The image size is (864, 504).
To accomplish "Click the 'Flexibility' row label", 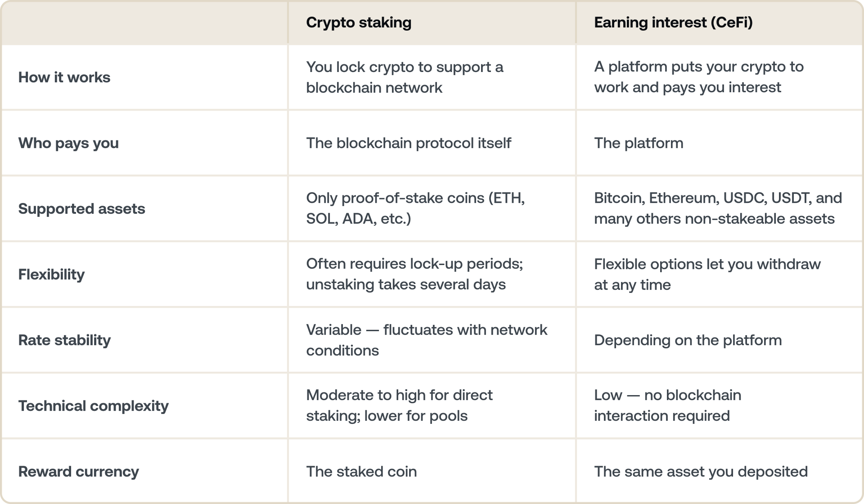I will pyautogui.click(x=51, y=274).
